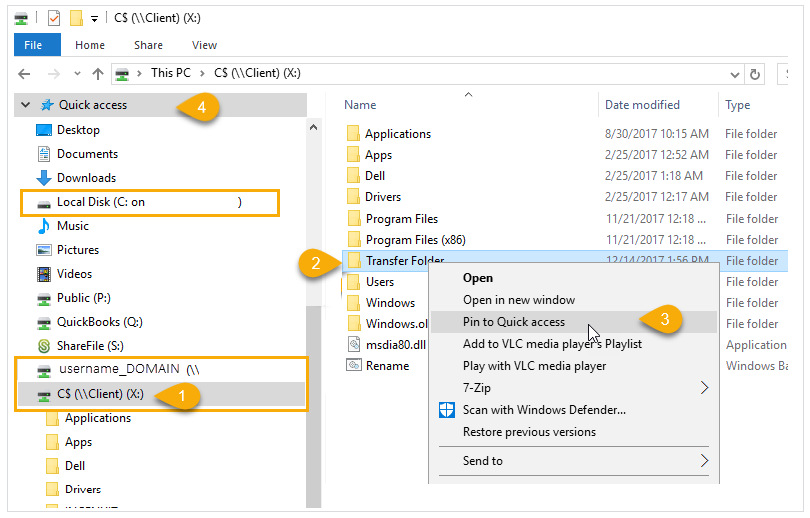The height and width of the screenshot is (518, 810).
Task: Click the chevron after This PC in path
Action: coord(202,73)
